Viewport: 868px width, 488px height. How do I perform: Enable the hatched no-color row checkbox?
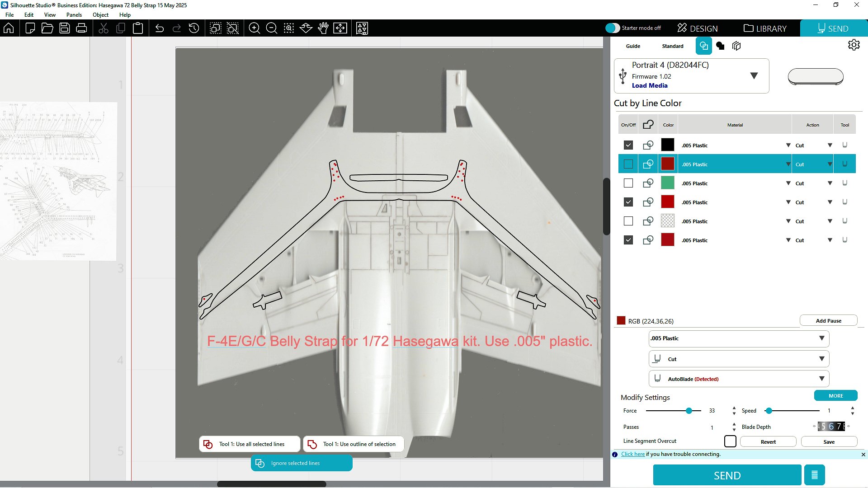pos(628,221)
